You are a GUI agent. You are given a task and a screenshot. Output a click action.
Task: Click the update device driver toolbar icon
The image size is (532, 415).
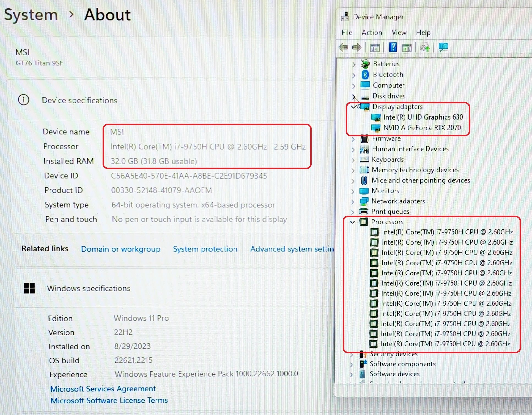click(x=425, y=48)
